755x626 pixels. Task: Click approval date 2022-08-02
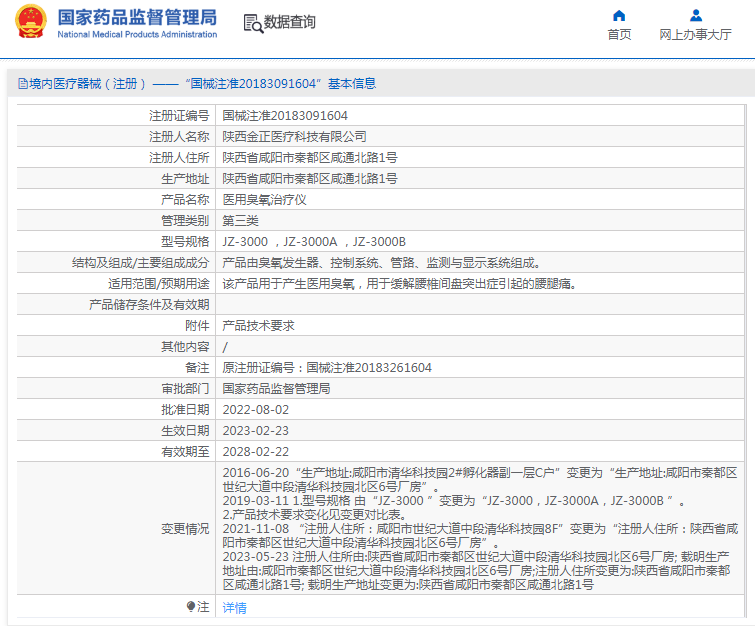click(x=255, y=410)
